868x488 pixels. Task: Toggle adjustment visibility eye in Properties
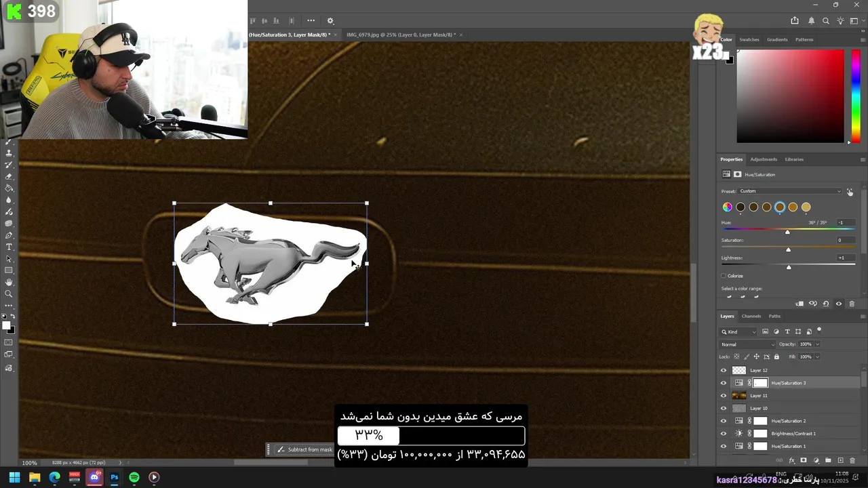click(839, 304)
